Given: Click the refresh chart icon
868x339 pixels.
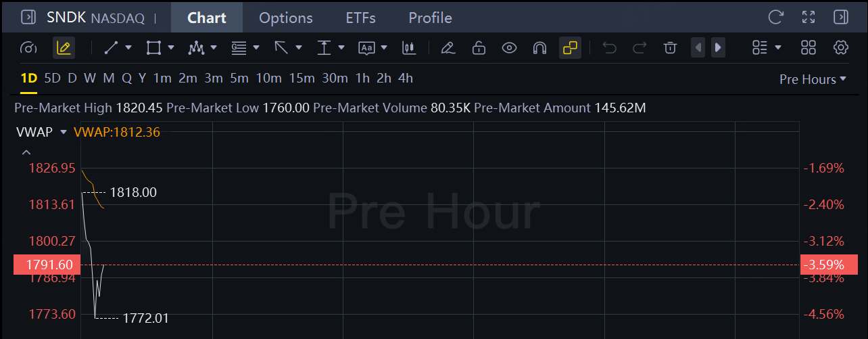Looking at the screenshot, I should coord(775,17).
